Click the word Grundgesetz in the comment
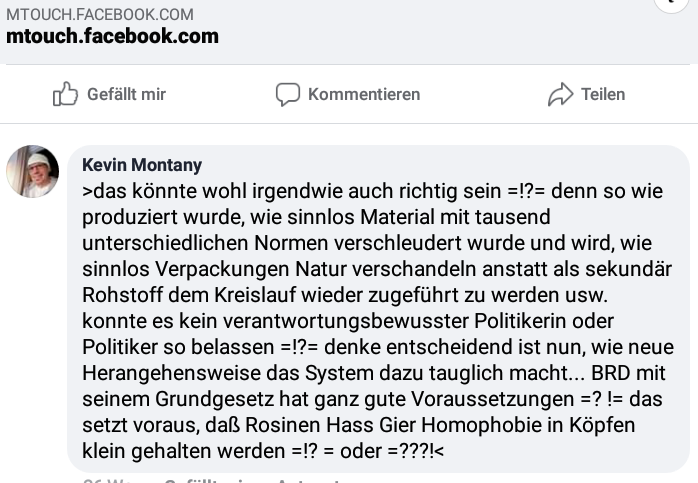 click(214, 399)
